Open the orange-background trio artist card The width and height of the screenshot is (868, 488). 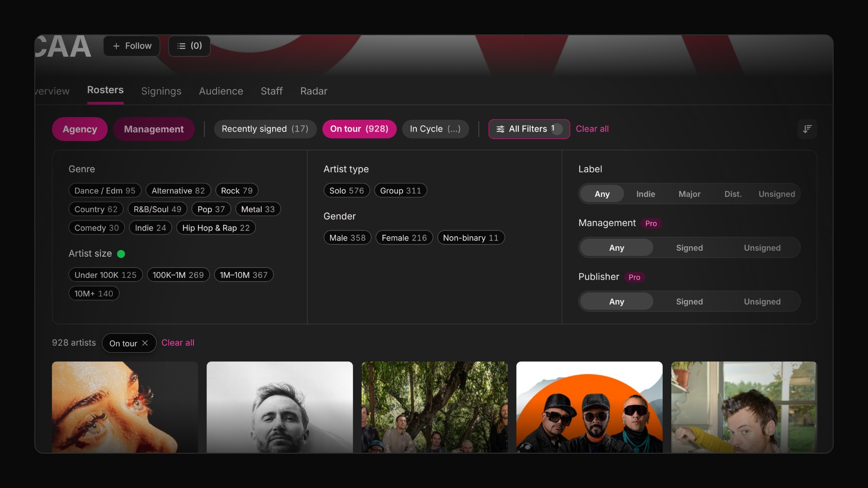[x=589, y=407]
